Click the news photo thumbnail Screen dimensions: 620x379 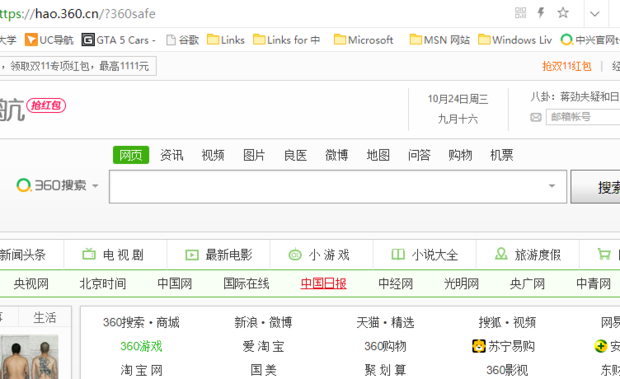[29, 356]
